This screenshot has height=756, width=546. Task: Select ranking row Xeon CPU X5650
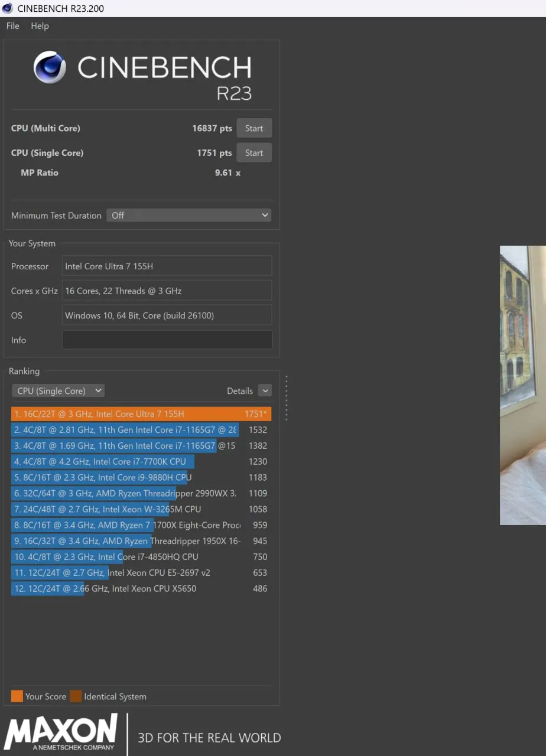pyautogui.click(x=141, y=589)
